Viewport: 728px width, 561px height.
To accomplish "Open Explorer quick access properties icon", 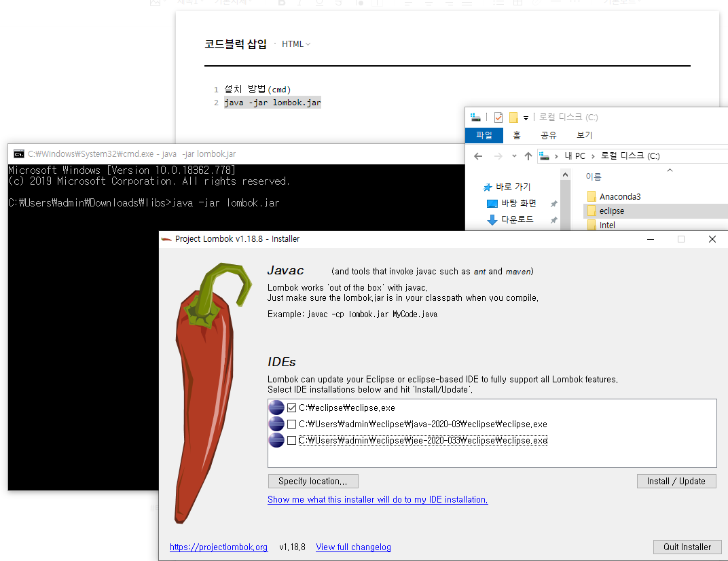I will (498, 117).
